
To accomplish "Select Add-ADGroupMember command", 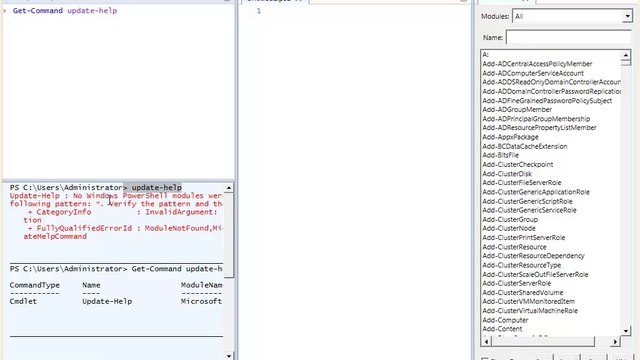I will pos(517,109).
